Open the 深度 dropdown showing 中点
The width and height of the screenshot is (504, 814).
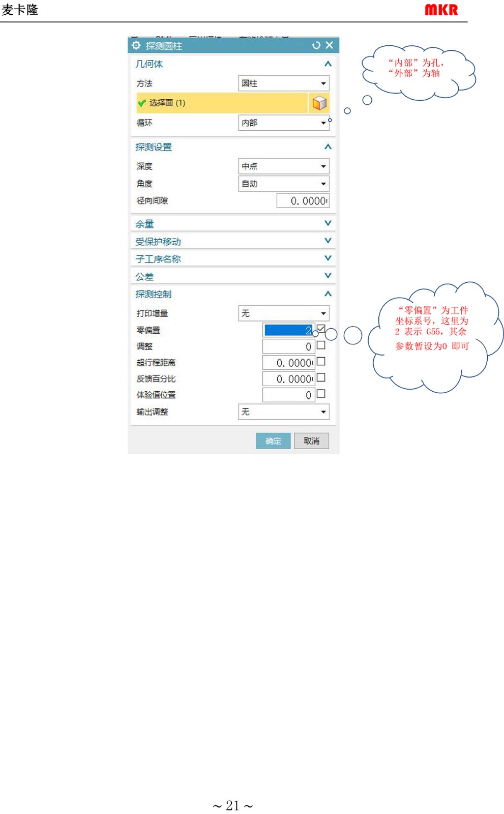(x=284, y=166)
